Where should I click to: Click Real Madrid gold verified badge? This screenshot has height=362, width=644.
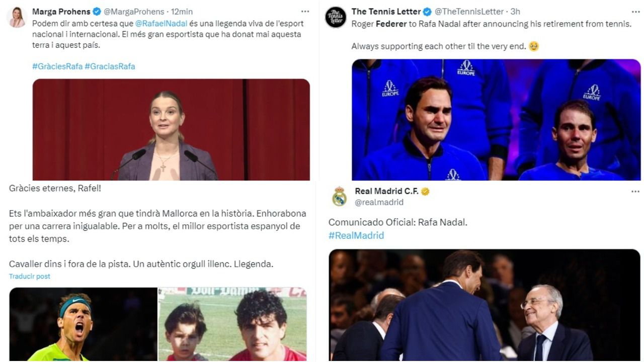point(425,192)
